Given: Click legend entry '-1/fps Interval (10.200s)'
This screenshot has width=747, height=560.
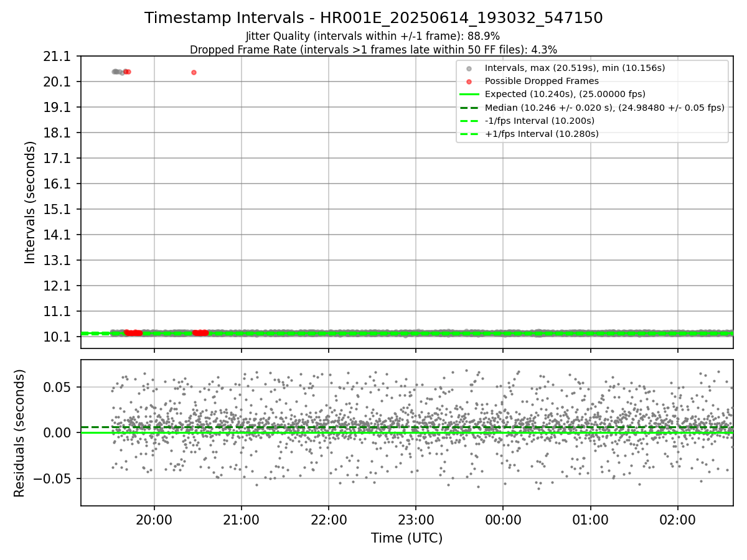Looking at the screenshot, I should pos(540,121).
